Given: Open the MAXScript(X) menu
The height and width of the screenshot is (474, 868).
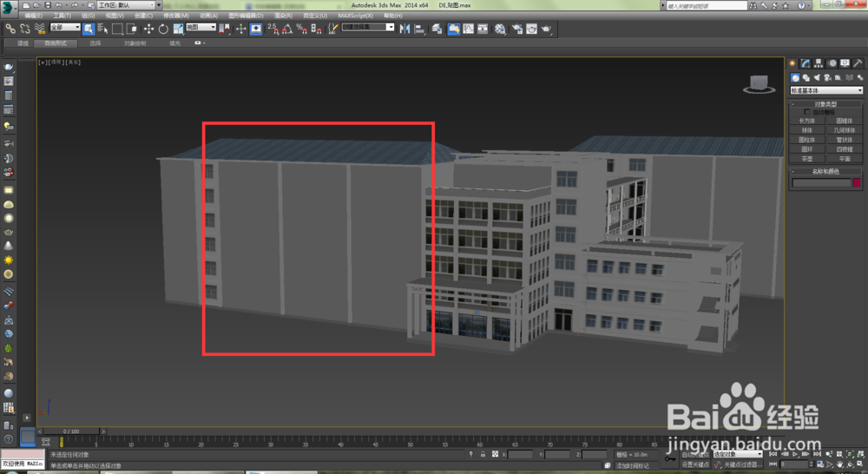Looking at the screenshot, I should point(355,16).
